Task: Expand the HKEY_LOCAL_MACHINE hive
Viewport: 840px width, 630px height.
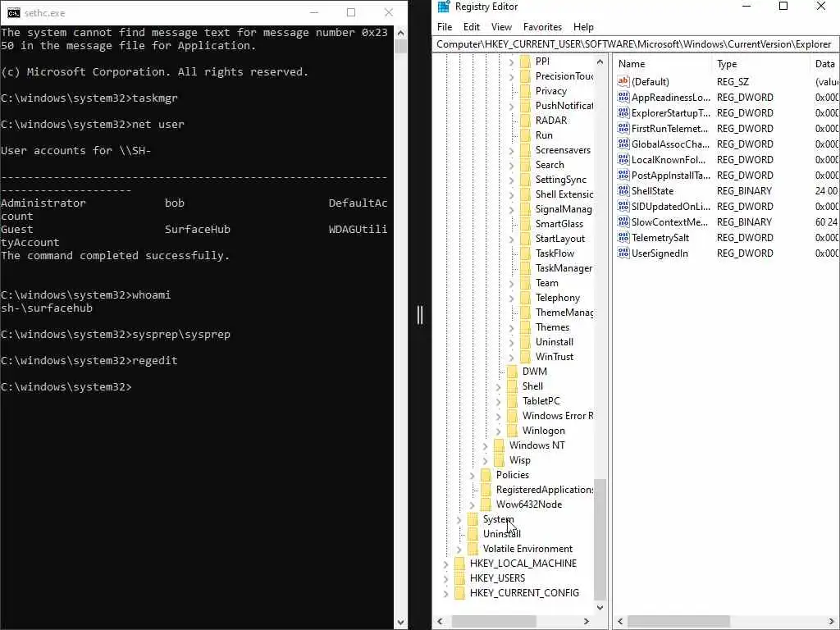Action: coord(445,564)
